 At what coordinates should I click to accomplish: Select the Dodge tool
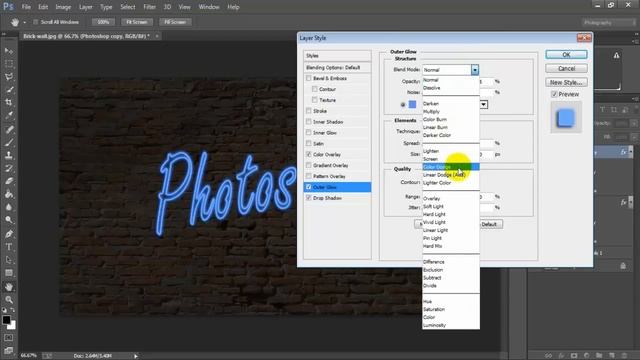9,220
